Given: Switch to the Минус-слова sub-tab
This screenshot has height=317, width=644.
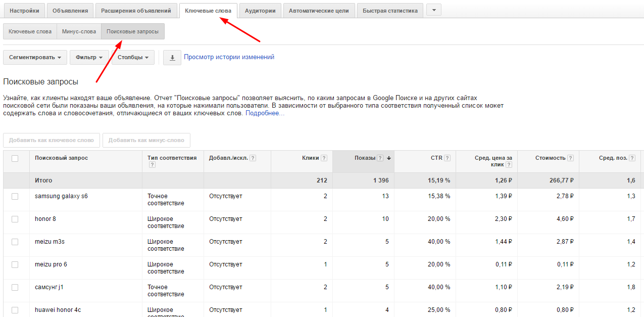Looking at the screenshot, I should [x=79, y=31].
